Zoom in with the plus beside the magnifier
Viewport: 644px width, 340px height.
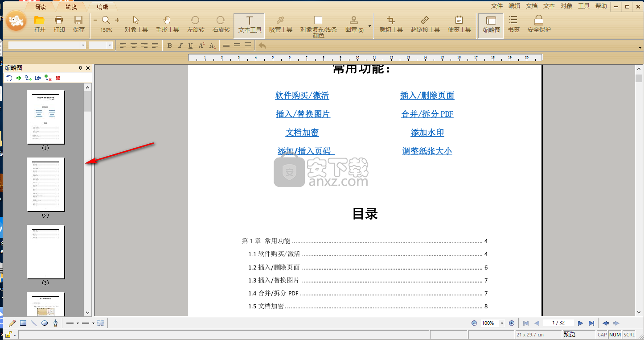point(117,20)
